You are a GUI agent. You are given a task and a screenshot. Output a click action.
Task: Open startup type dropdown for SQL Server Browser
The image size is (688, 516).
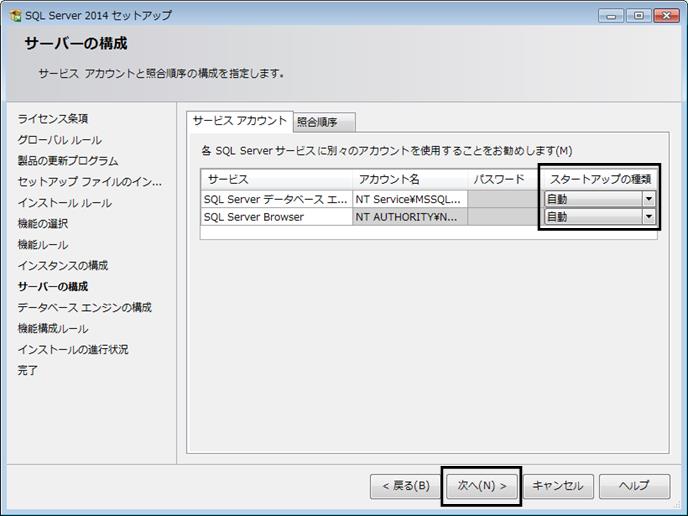click(649, 216)
